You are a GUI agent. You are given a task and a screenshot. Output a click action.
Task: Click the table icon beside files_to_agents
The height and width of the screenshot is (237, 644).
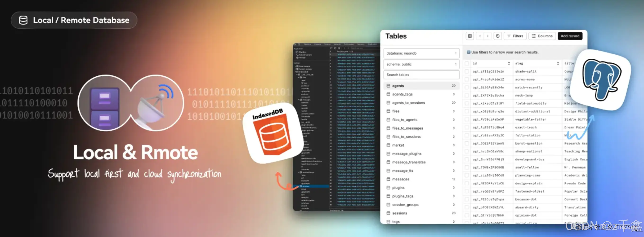click(x=388, y=120)
